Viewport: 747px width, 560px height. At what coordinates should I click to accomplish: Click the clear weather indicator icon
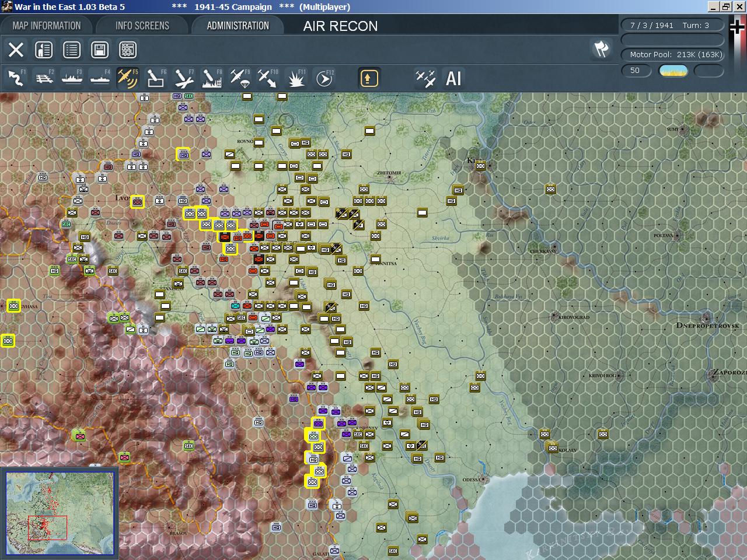pos(673,71)
